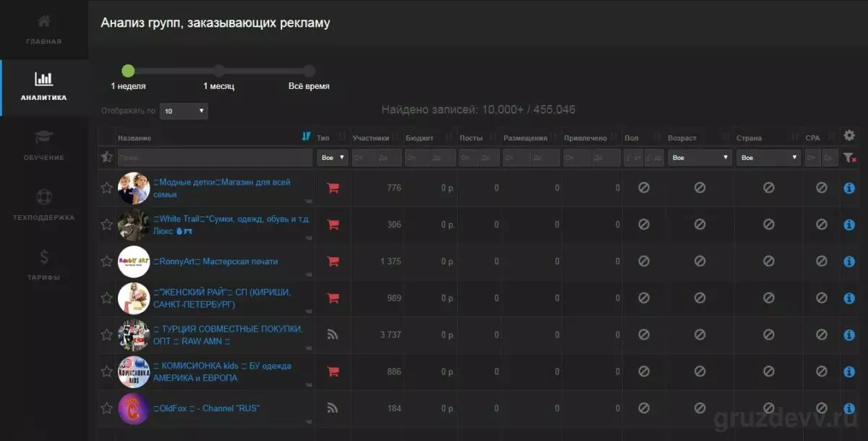The width and height of the screenshot is (868, 441).
Task: Clear filters with the funnel icon
Action: pos(849,157)
